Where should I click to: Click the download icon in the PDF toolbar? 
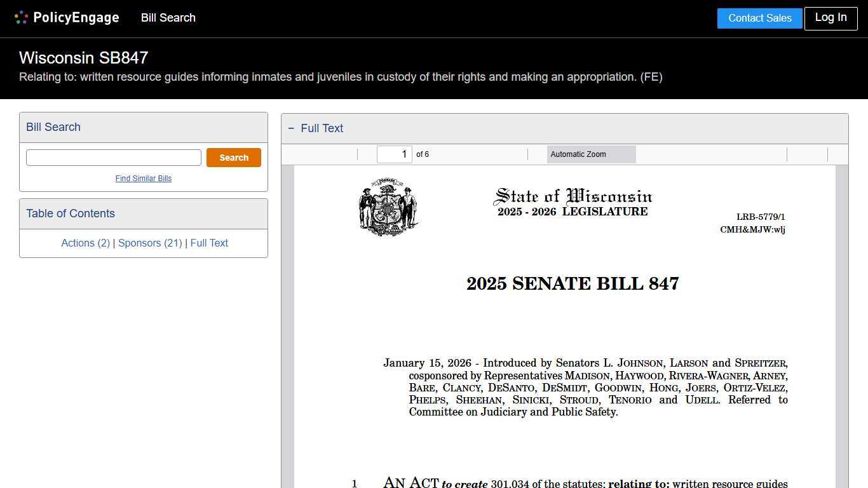[x=817, y=154]
